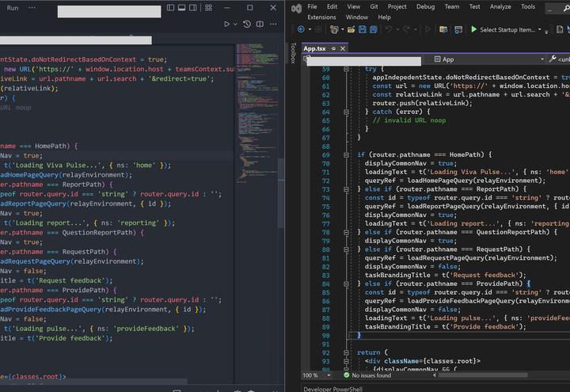Toggle the VS Code primary sidebar visibility
The image size is (570, 392).
tap(169, 7)
